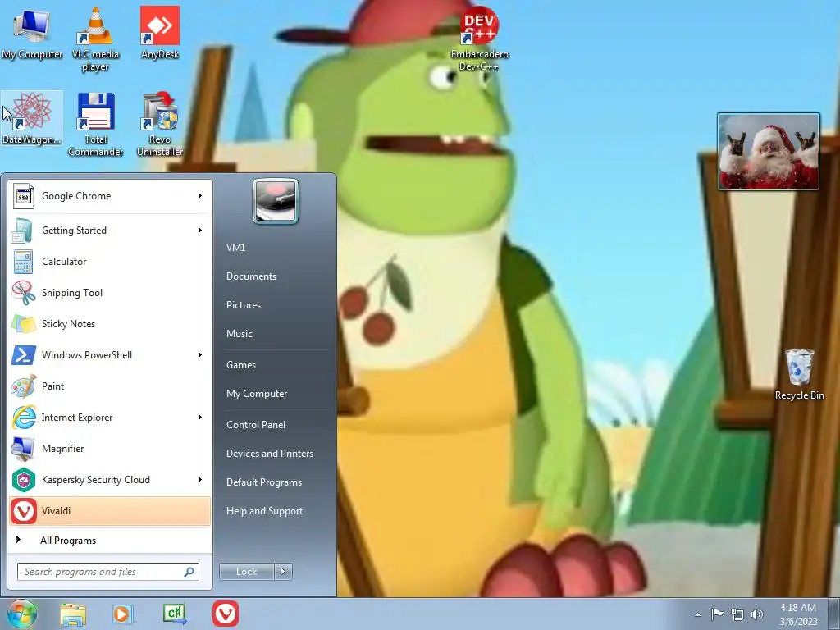Launch Magnifier label in Start menu

coord(62,449)
